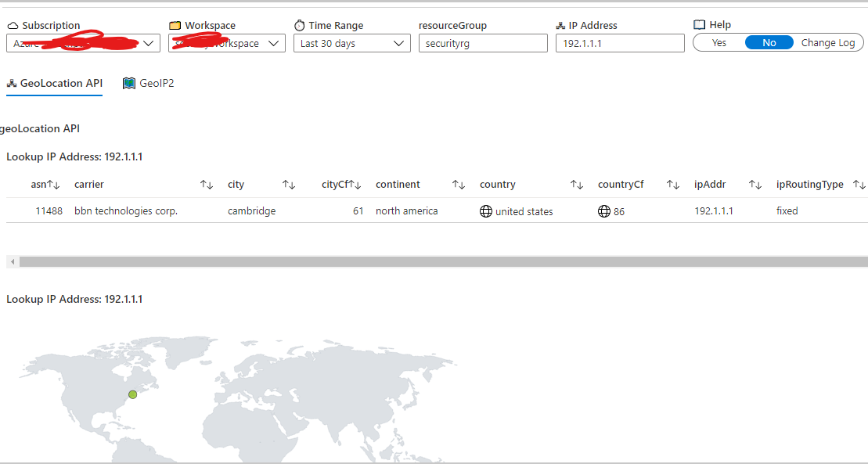This screenshot has height=464, width=868.
Task: Sort table by asn column
Action: point(53,185)
